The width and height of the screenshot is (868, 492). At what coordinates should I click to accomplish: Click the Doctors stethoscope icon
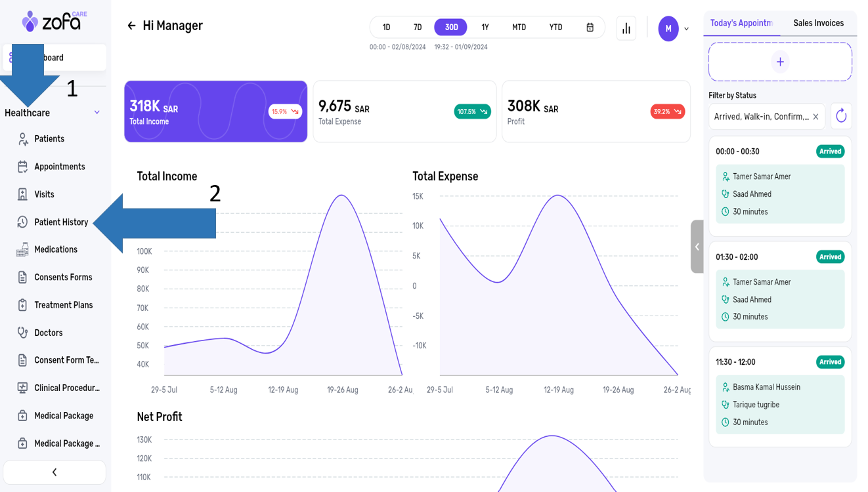coord(23,333)
